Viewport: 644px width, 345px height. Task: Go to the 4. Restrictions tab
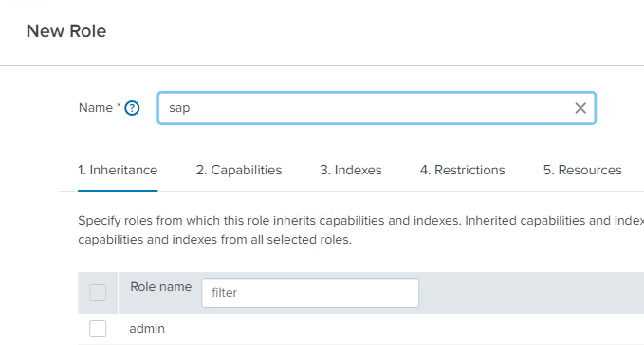click(462, 170)
